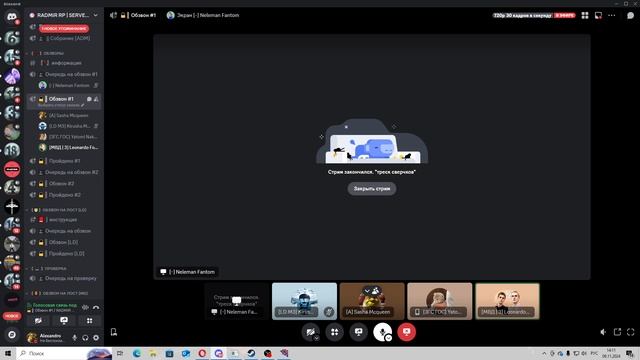Open the Пройдено #2 voice channel
Viewport: 640px width, 360px height.
(x=64, y=195)
